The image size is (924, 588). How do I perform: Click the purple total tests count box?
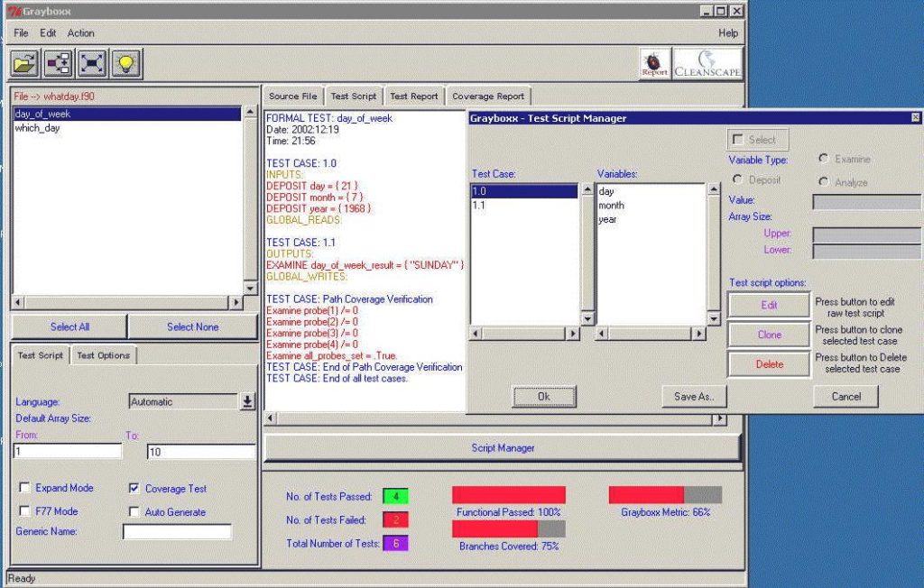[395, 543]
